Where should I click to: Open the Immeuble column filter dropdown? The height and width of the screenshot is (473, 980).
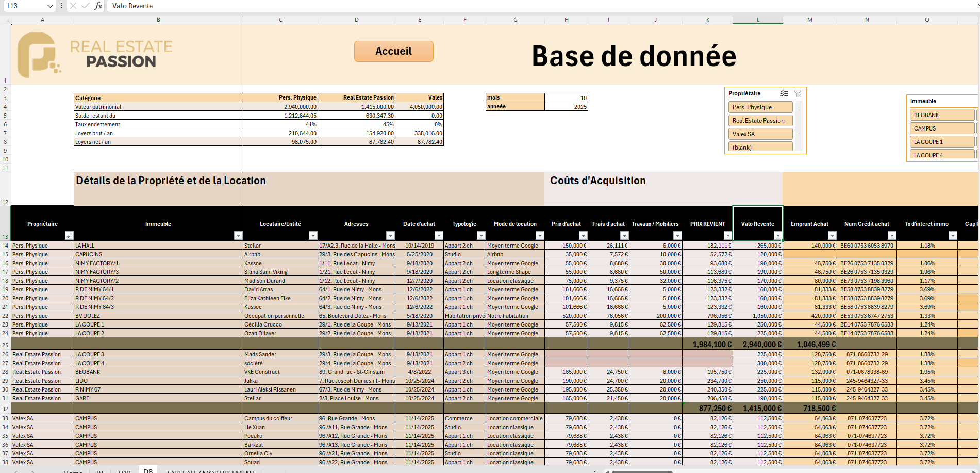click(x=238, y=236)
